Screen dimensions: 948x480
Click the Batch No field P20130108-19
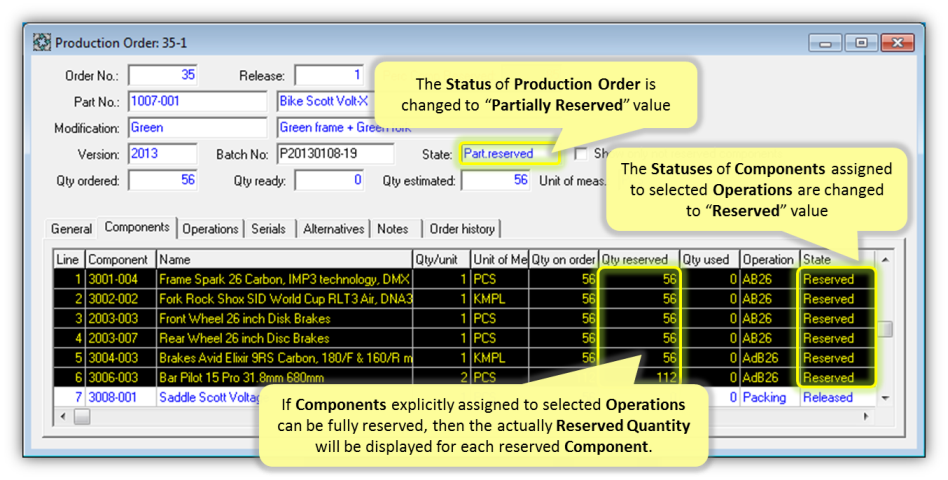336,154
